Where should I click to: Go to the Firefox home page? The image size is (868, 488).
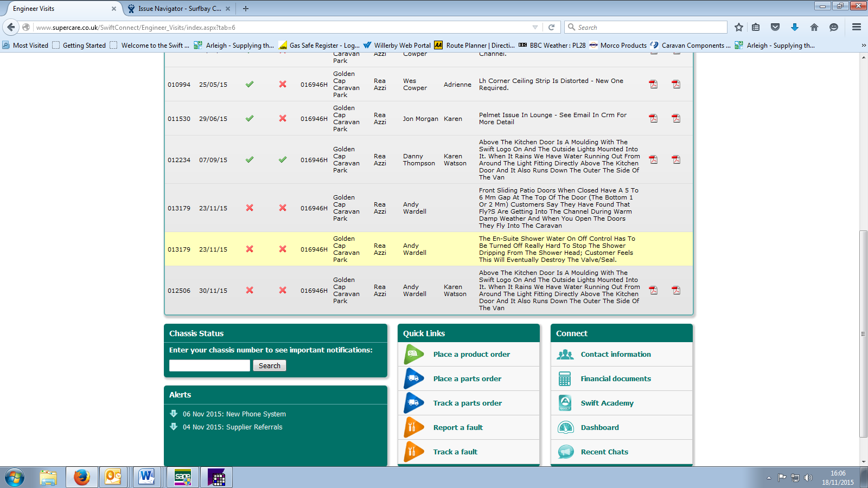814,27
